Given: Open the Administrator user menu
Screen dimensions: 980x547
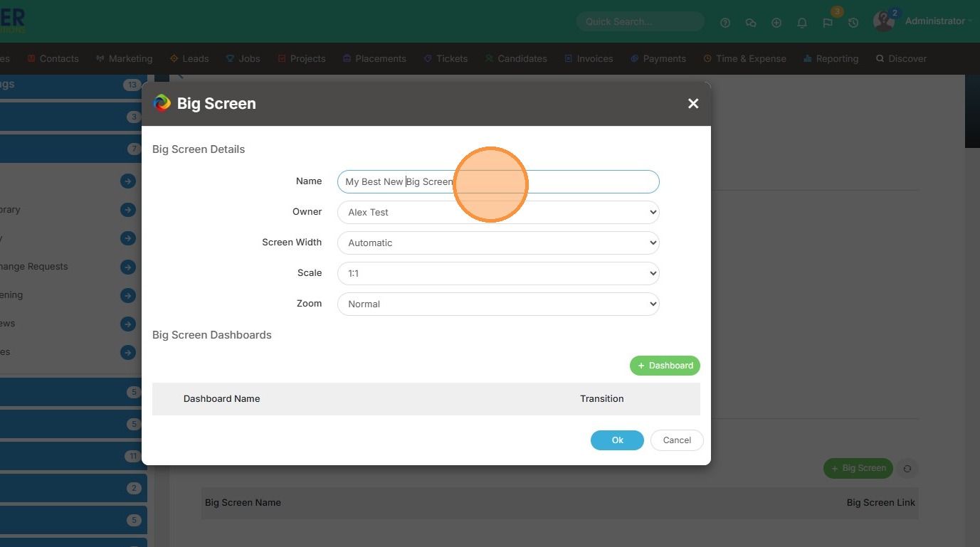Looking at the screenshot, I should [x=938, y=21].
